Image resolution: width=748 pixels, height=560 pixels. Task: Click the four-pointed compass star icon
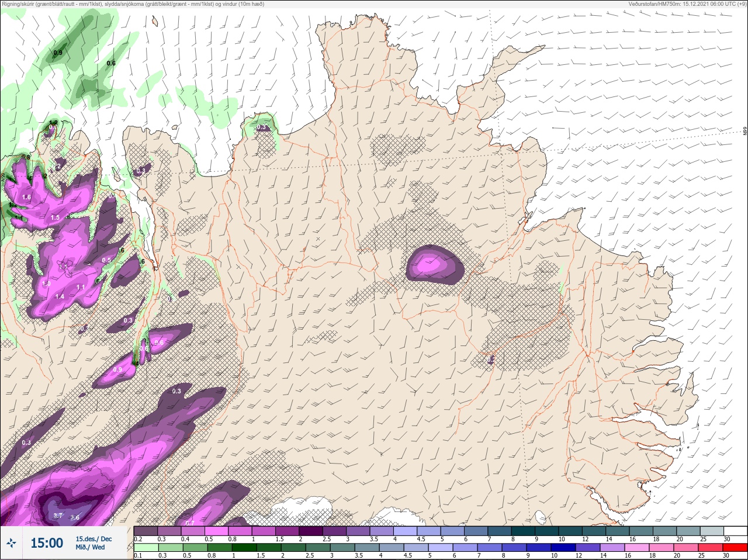pyautogui.click(x=11, y=543)
